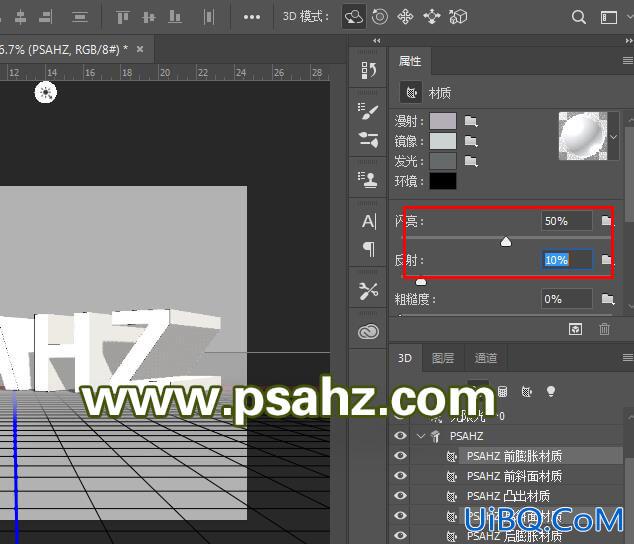Click the render button in Properties footer

tap(575, 329)
